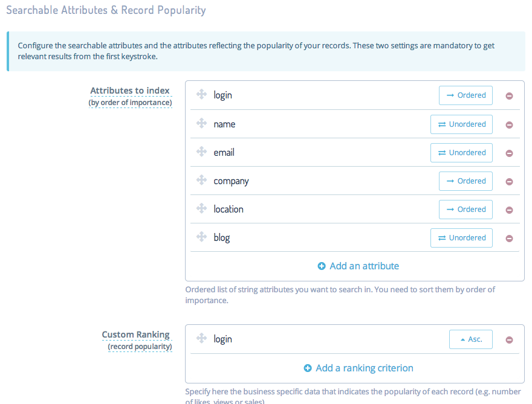Toggle the blog attribute to Ordered
The width and height of the screenshot is (532, 404).
tap(461, 237)
